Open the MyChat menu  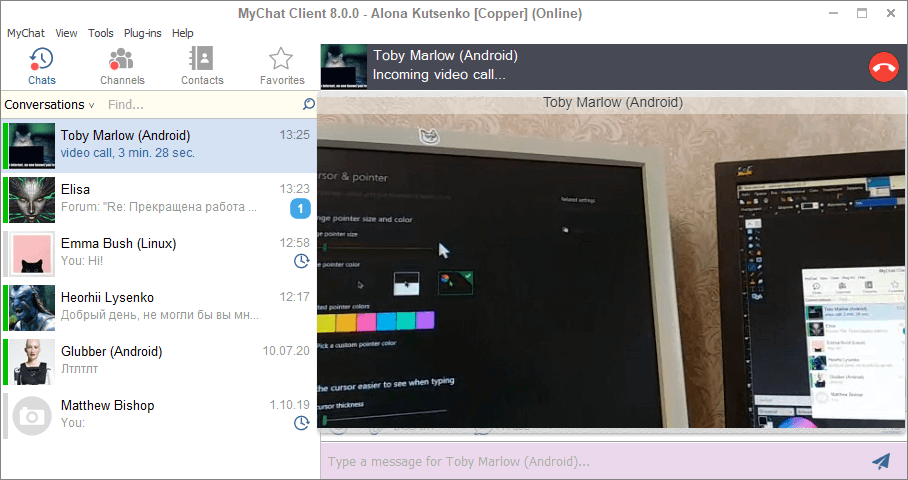[25, 33]
